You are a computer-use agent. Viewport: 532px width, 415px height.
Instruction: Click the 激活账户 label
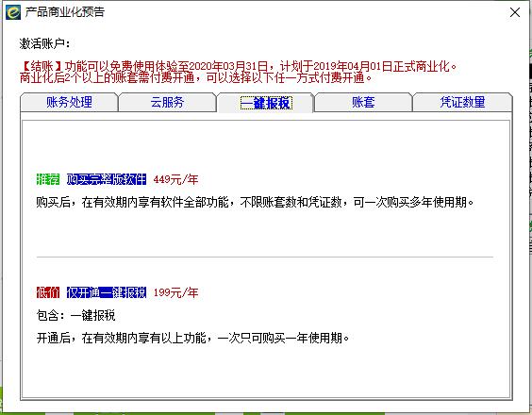click(x=44, y=43)
